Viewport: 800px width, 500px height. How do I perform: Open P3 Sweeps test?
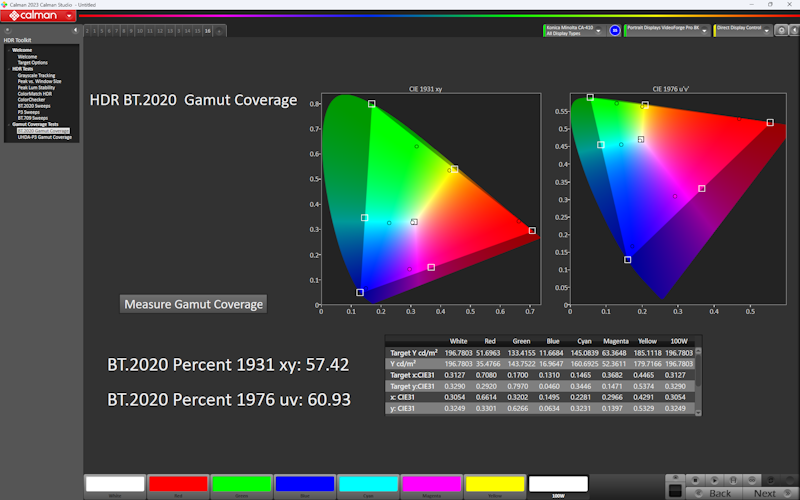click(29, 112)
